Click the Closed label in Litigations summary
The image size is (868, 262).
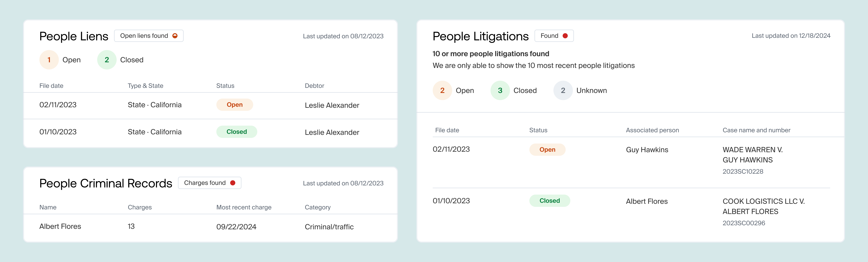pyautogui.click(x=525, y=91)
